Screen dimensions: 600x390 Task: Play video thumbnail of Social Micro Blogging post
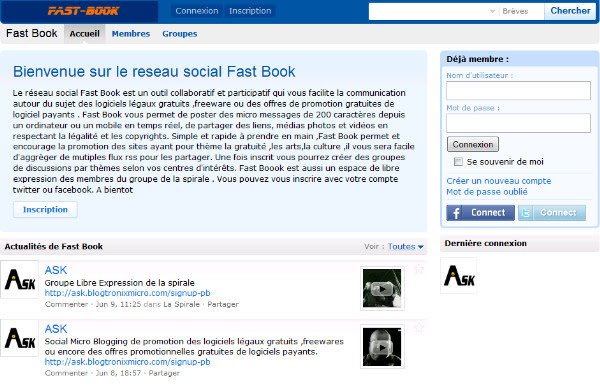point(382,347)
